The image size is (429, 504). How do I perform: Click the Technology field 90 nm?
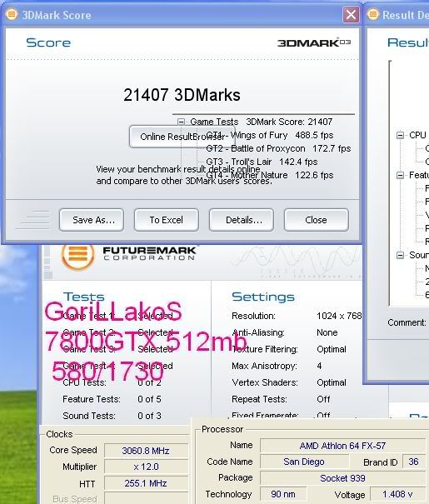tap(283, 494)
